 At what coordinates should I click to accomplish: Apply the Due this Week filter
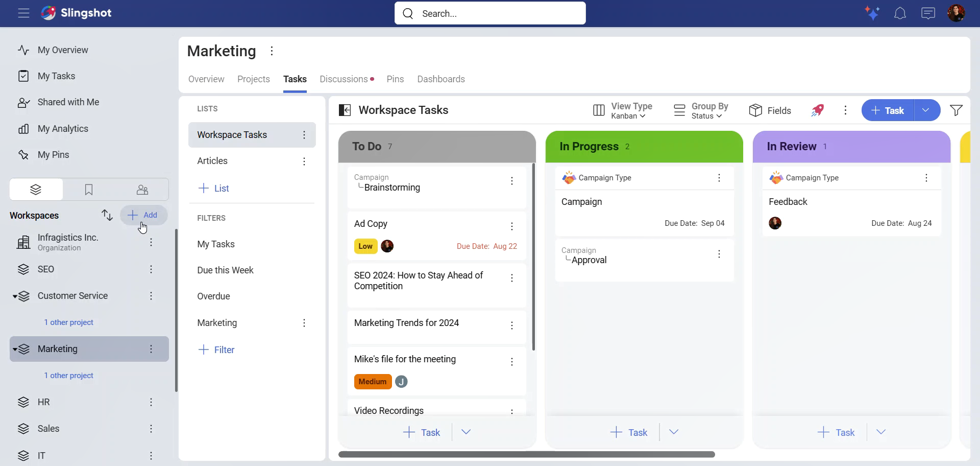click(225, 270)
